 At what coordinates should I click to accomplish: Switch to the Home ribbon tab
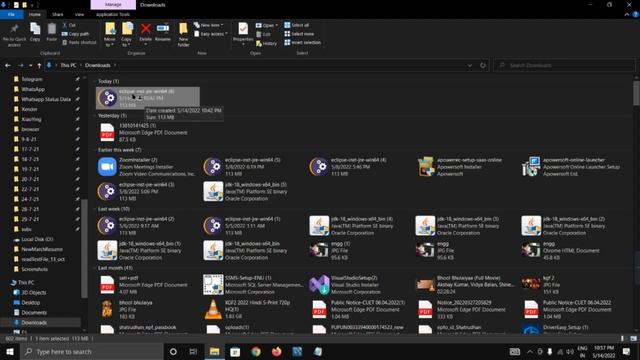35,14
